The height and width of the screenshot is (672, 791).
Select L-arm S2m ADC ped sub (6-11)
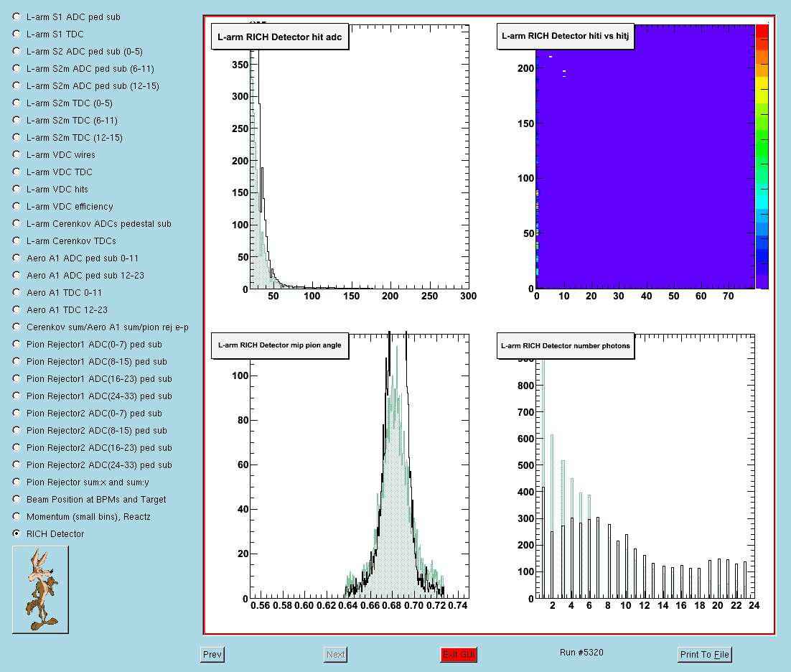(x=17, y=68)
